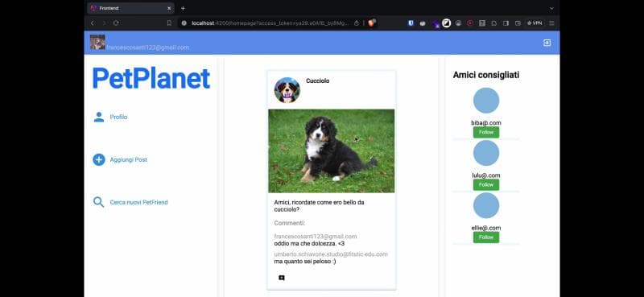Click the Profilo person icon
644x297 pixels.
(x=98, y=117)
